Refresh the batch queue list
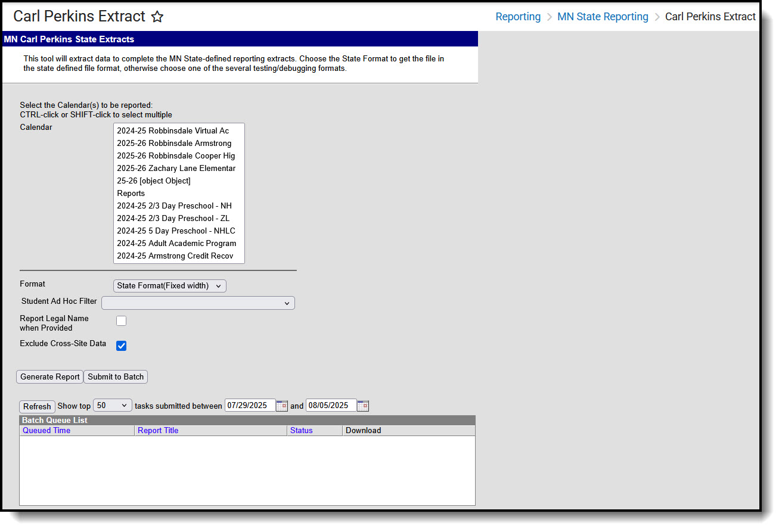 click(37, 406)
